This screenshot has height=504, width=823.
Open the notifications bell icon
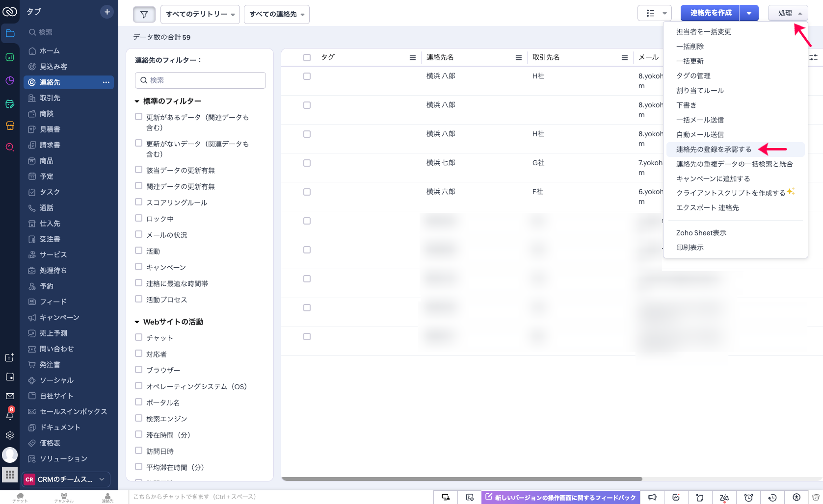click(x=10, y=415)
